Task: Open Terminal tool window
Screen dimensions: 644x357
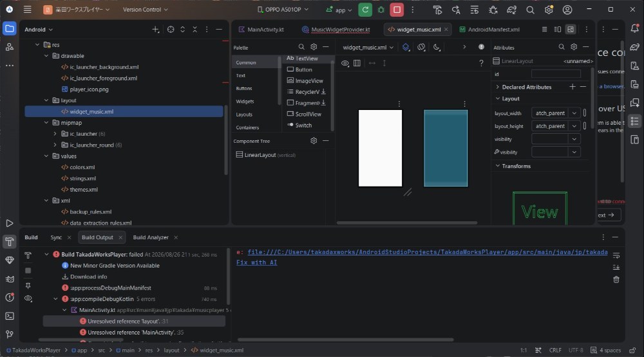Action: (10, 316)
